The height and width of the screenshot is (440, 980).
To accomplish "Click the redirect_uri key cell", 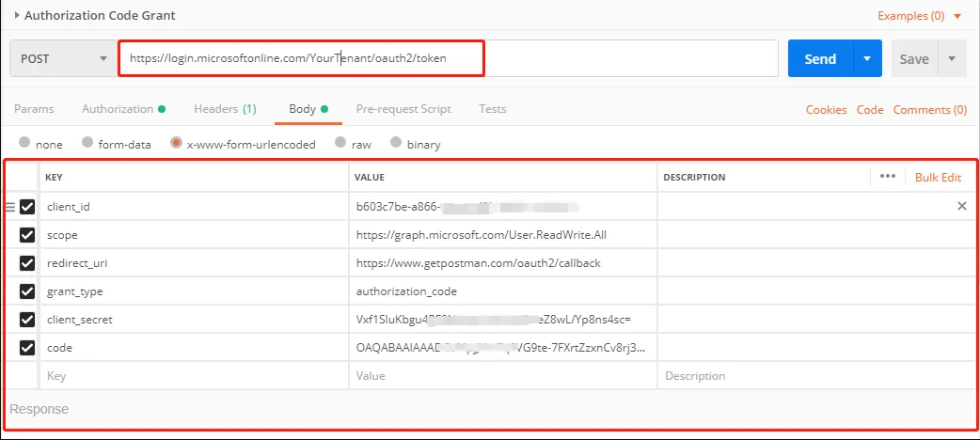I will (194, 263).
